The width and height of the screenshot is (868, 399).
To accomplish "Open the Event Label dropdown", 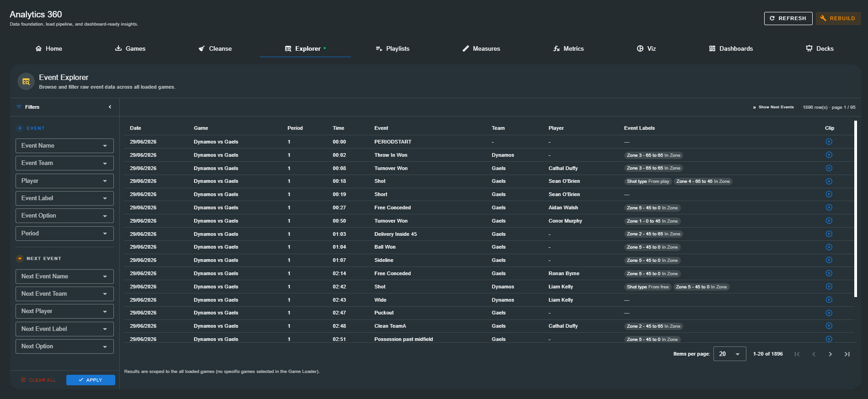I will pyautogui.click(x=64, y=198).
